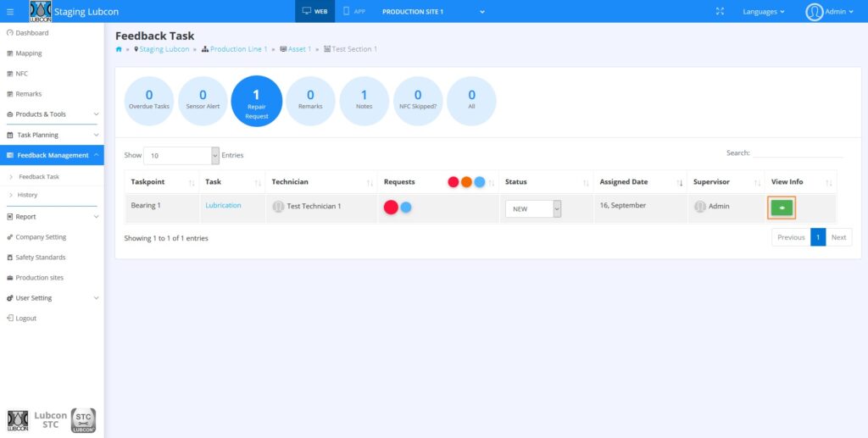
Task: Click the Admin avatar icon
Action: pos(815,12)
